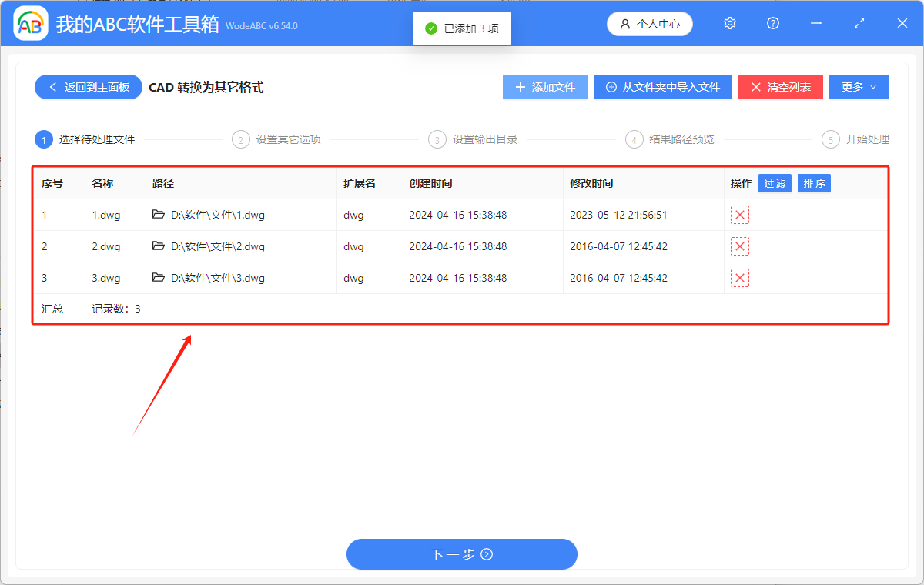
Task: Expand the 更多 dropdown menu
Action: 859,87
